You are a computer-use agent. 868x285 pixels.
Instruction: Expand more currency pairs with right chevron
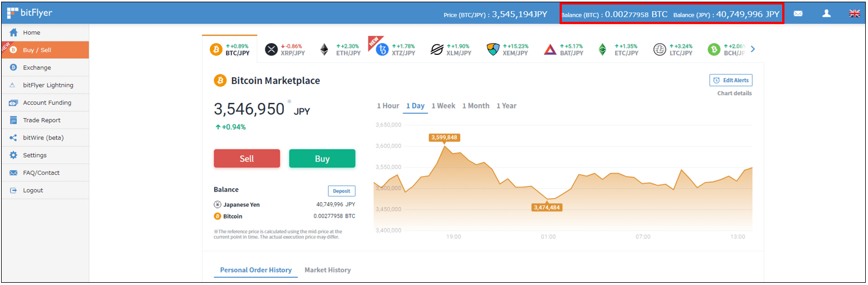pos(752,49)
